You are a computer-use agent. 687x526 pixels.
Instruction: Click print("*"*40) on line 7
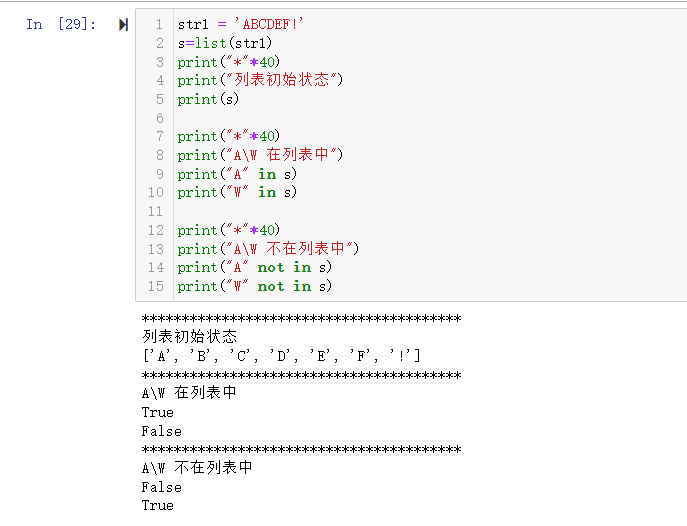(x=228, y=136)
